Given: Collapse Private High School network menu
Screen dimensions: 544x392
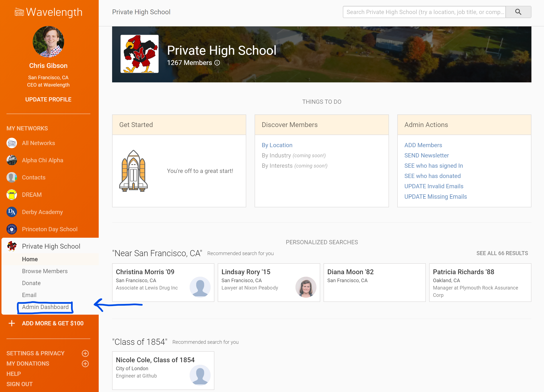Looking at the screenshot, I should coord(51,246).
